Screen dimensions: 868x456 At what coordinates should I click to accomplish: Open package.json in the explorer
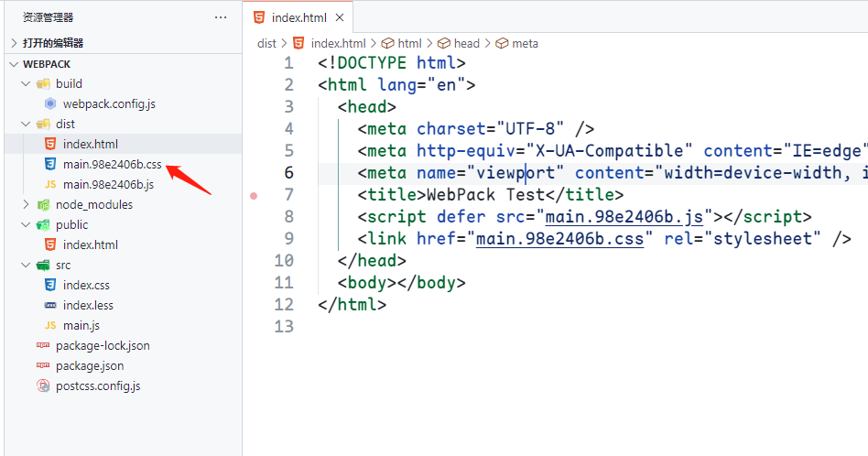click(x=90, y=365)
